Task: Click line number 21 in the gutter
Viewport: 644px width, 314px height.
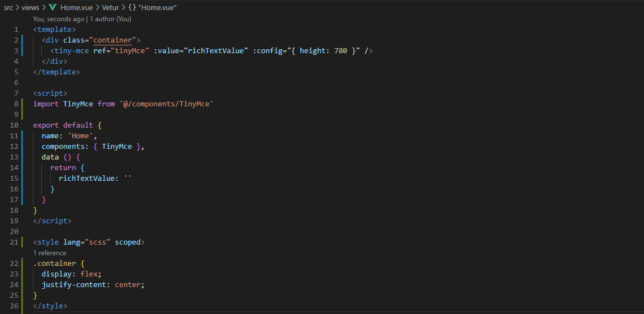Action: (x=15, y=242)
